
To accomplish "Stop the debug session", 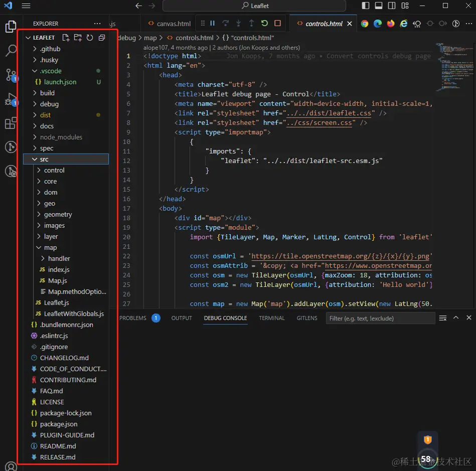I will pyautogui.click(x=277, y=24).
